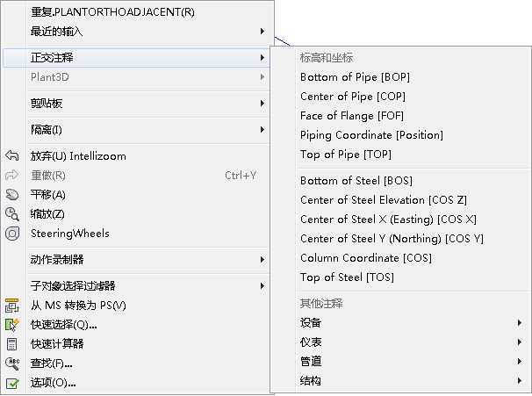Image resolution: width=532 pixels, height=396 pixels.
Task: Click the find ABC magnifier icon
Action: coord(12,364)
